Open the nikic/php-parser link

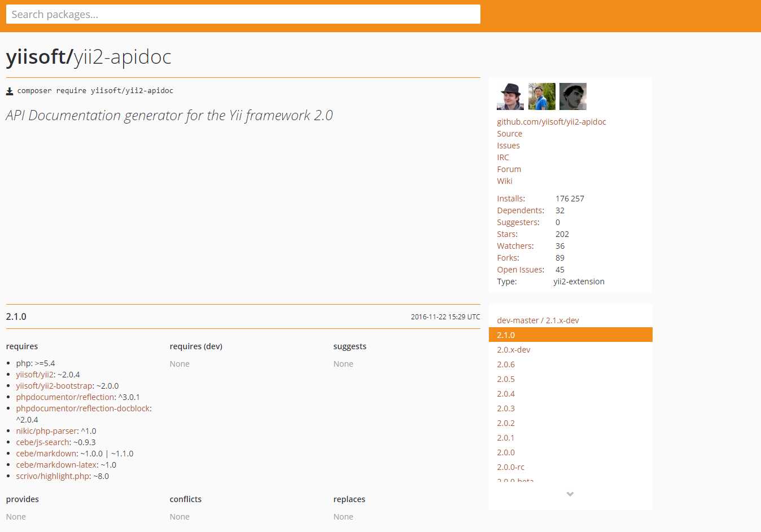tap(46, 431)
